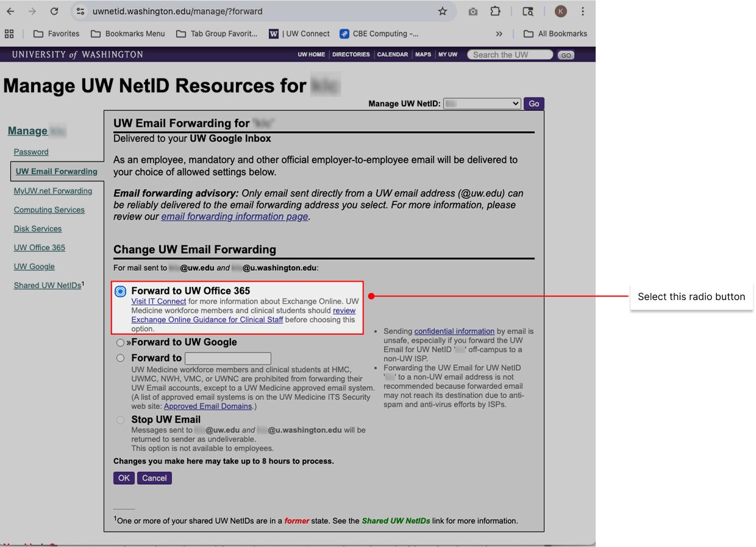The height and width of the screenshot is (547, 756).
Task: Expand the bookmarks bar overflow chevron
Action: tap(499, 34)
